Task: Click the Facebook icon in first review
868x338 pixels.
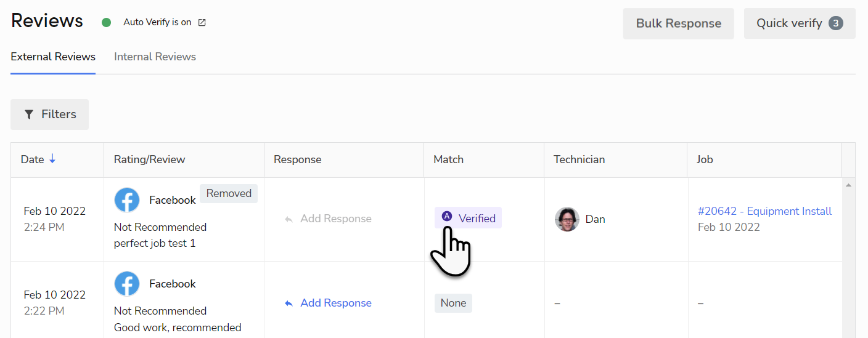Action: (x=127, y=200)
